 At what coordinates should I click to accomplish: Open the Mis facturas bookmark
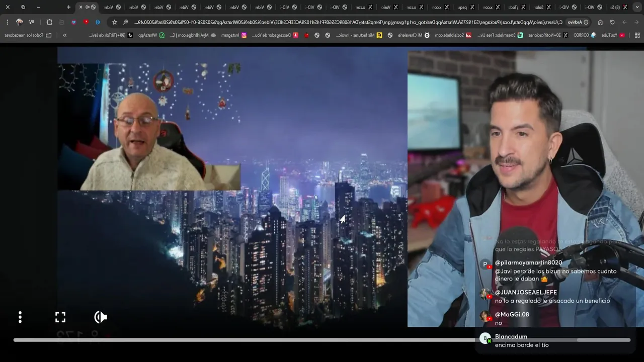pos(359,35)
